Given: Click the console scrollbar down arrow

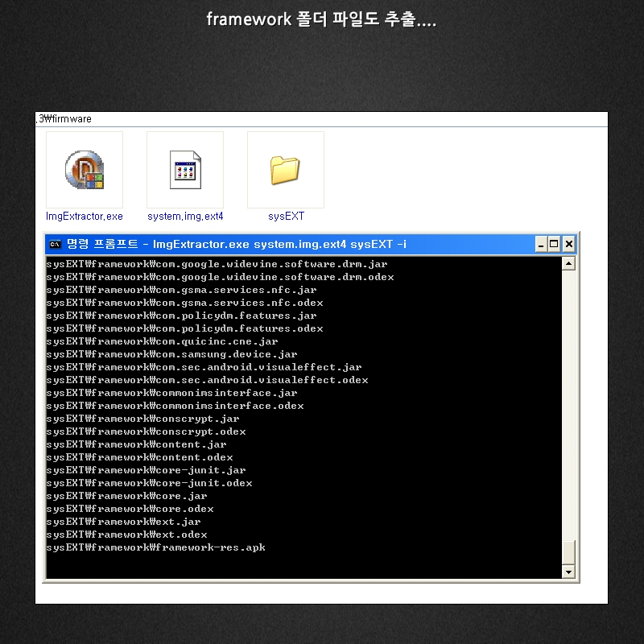Looking at the screenshot, I should click(x=568, y=572).
